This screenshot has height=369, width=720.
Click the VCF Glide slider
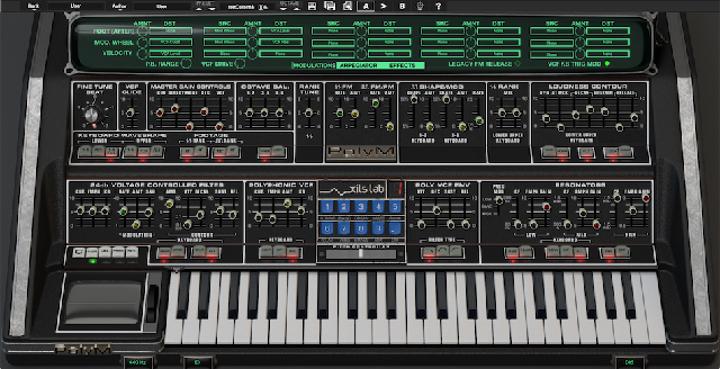(130, 112)
